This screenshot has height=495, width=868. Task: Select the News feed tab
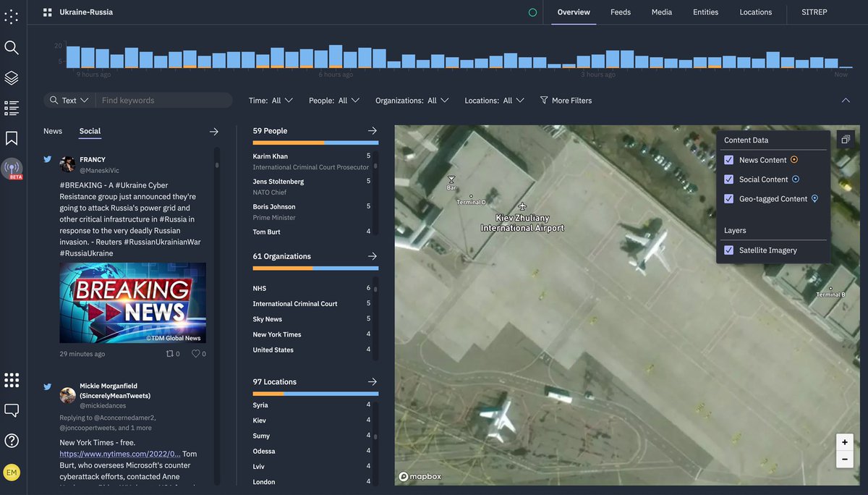coord(53,131)
